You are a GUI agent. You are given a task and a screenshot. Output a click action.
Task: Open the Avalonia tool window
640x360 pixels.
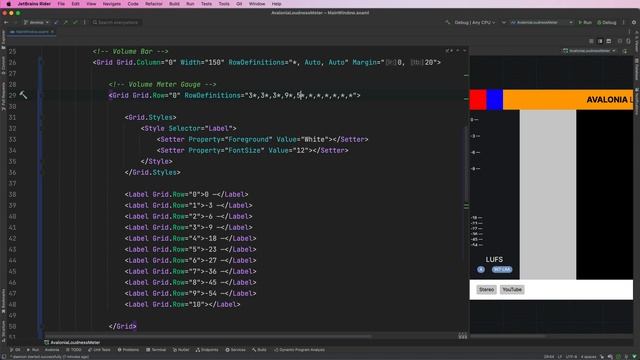[52, 350]
